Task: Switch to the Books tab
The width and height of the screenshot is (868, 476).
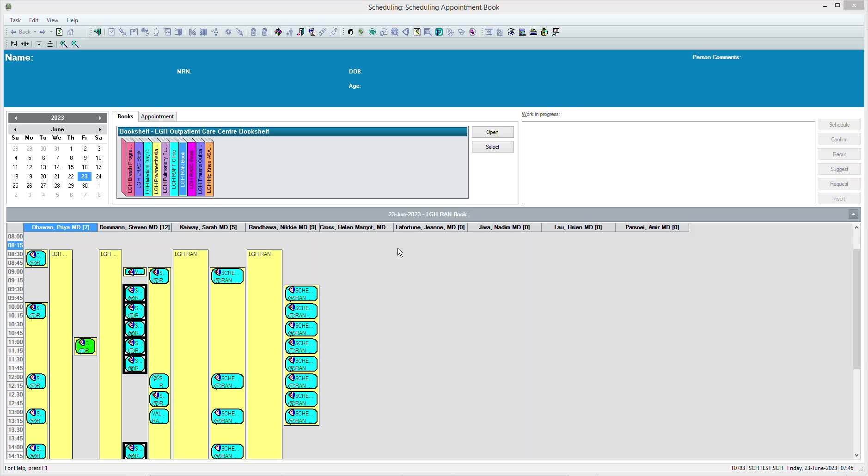Action: click(125, 116)
